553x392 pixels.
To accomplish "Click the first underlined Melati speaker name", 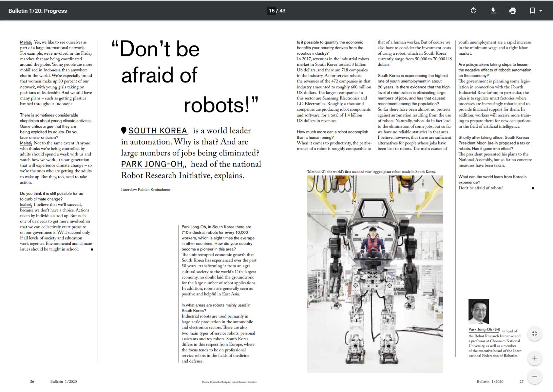I will tap(25, 42).
